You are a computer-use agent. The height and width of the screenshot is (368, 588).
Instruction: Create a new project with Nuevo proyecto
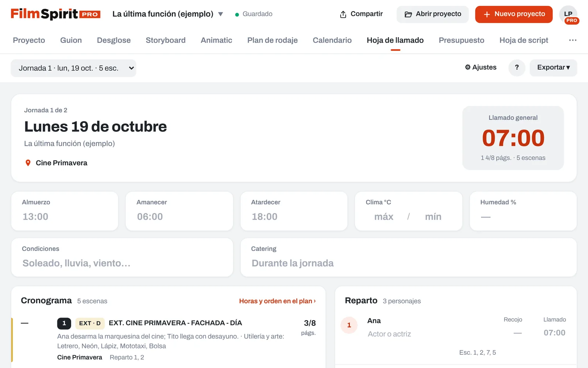[x=514, y=14]
